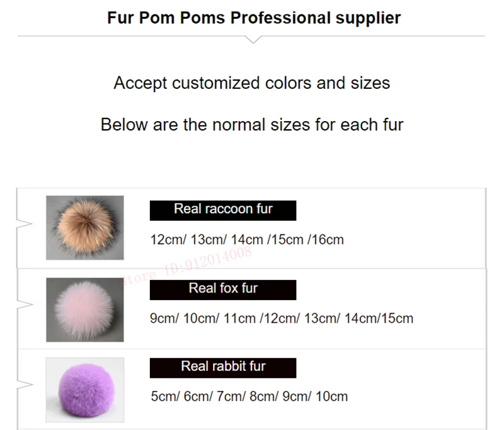Select the Real raccoon fur label

[x=223, y=211]
